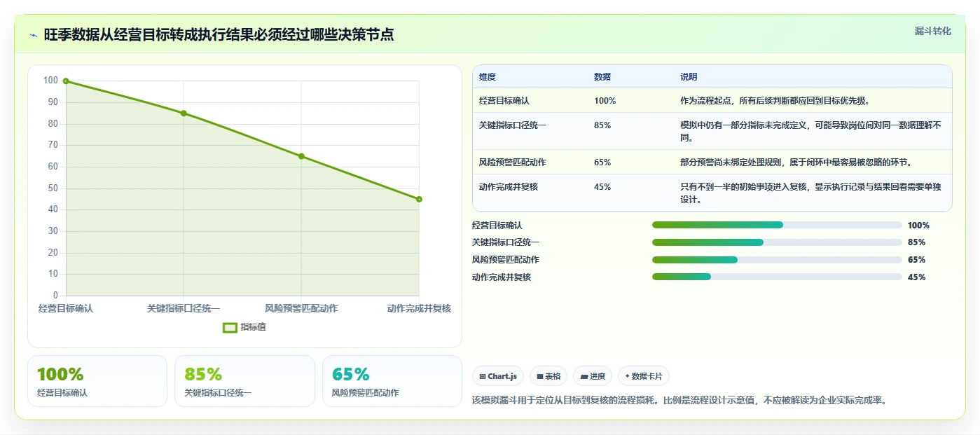Click the 100 data point on chart
The width and height of the screenshot is (980, 435).
[66, 81]
